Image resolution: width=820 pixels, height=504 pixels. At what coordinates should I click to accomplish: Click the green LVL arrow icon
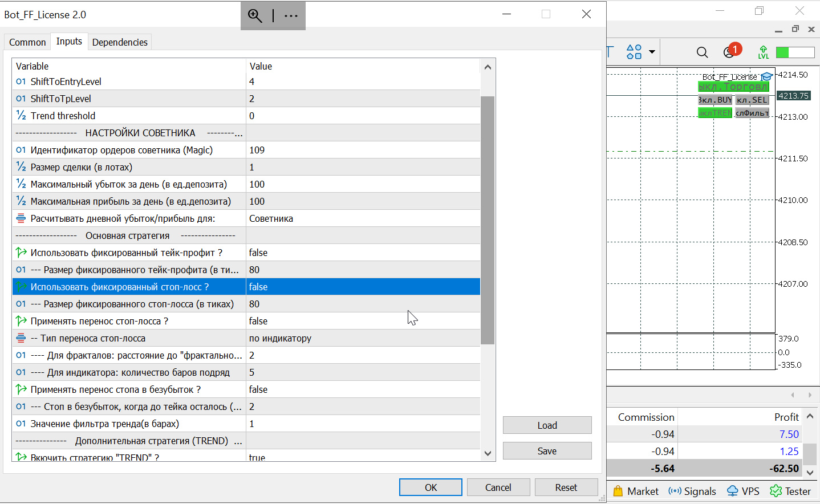tap(764, 52)
